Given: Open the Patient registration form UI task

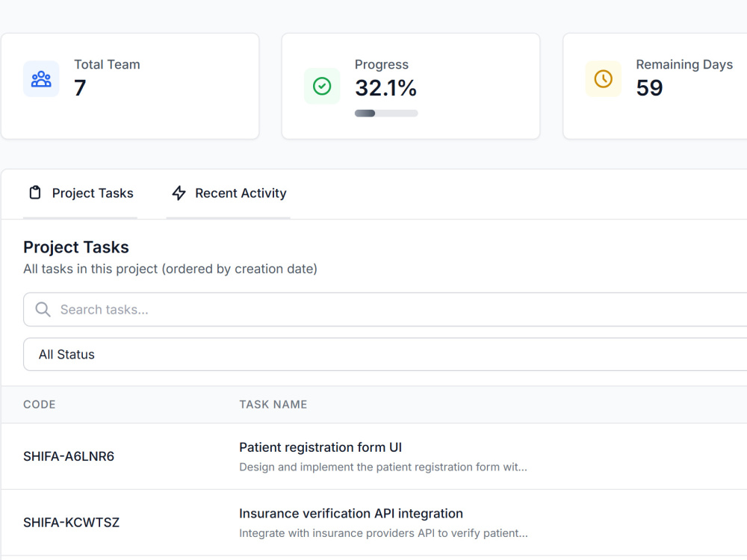Looking at the screenshot, I should [x=320, y=447].
